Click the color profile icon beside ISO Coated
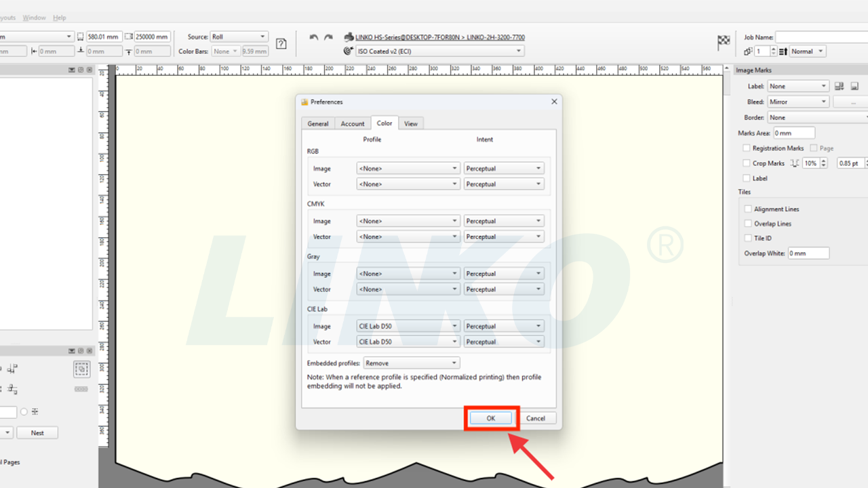Viewport: 868px width, 488px height. 349,51
